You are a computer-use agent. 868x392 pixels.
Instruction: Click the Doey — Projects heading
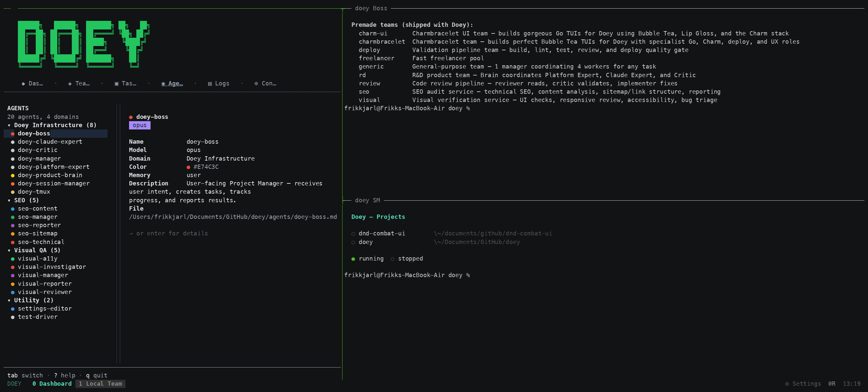click(378, 217)
